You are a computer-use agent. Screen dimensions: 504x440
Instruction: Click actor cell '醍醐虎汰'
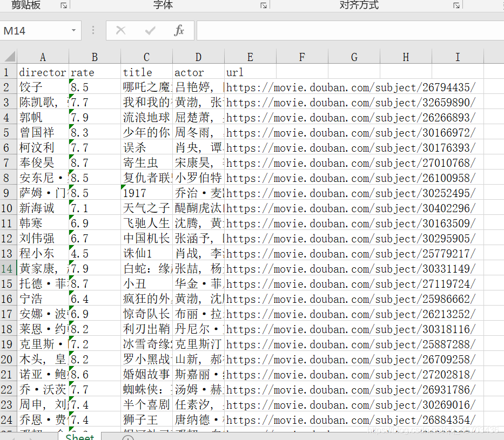198,208
